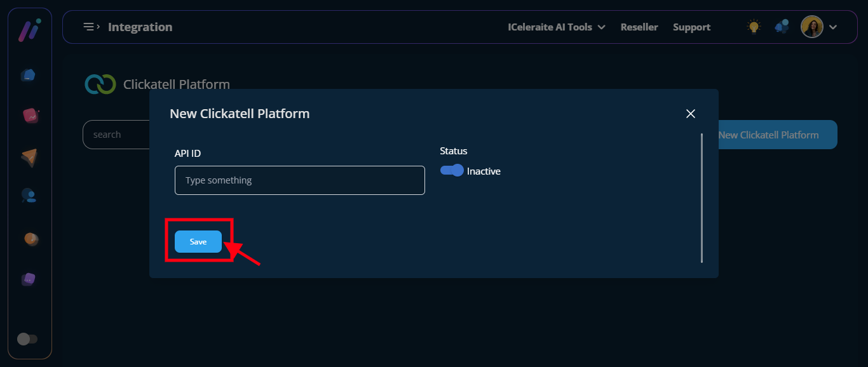Click the orange round sidebar icon
Image resolution: width=868 pixels, height=367 pixels.
[x=31, y=239]
